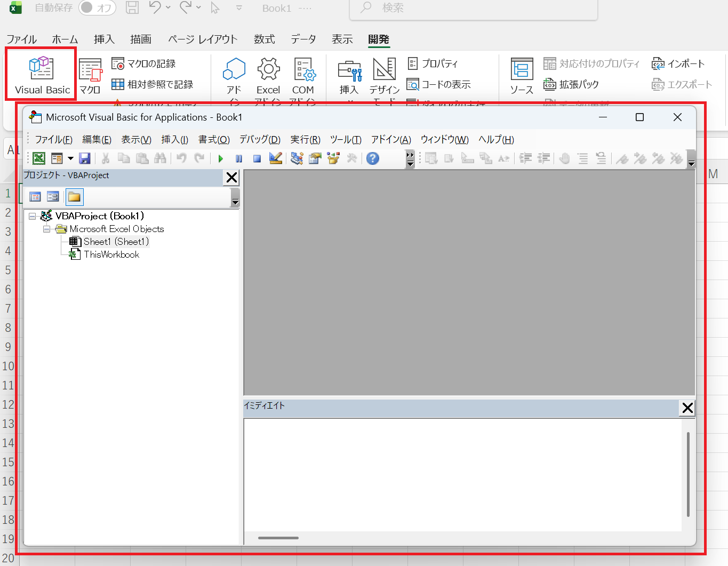Viewport: 728px width, 566px height.
Task: Open standard toolbar options overflow arrow
Action: tap(410, 158)
